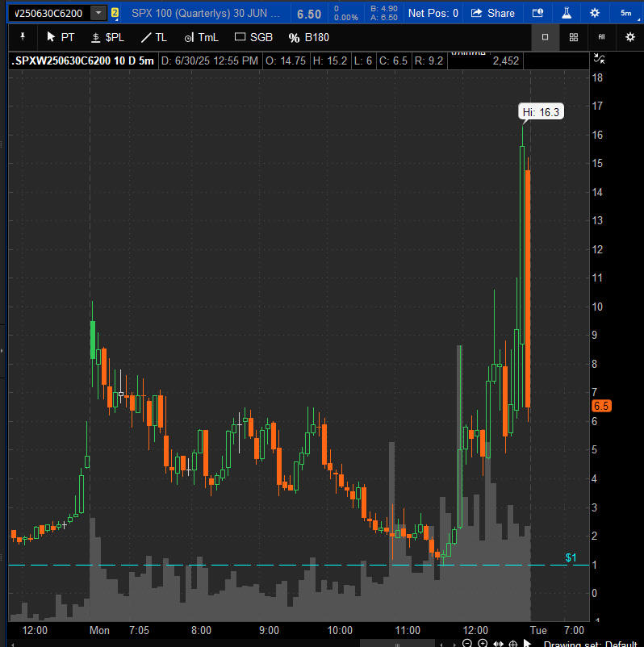This screenshot has width=644, height=647.
Task: Open the flask studies icon
Action: pyautogui.click(x=567, y=13)
